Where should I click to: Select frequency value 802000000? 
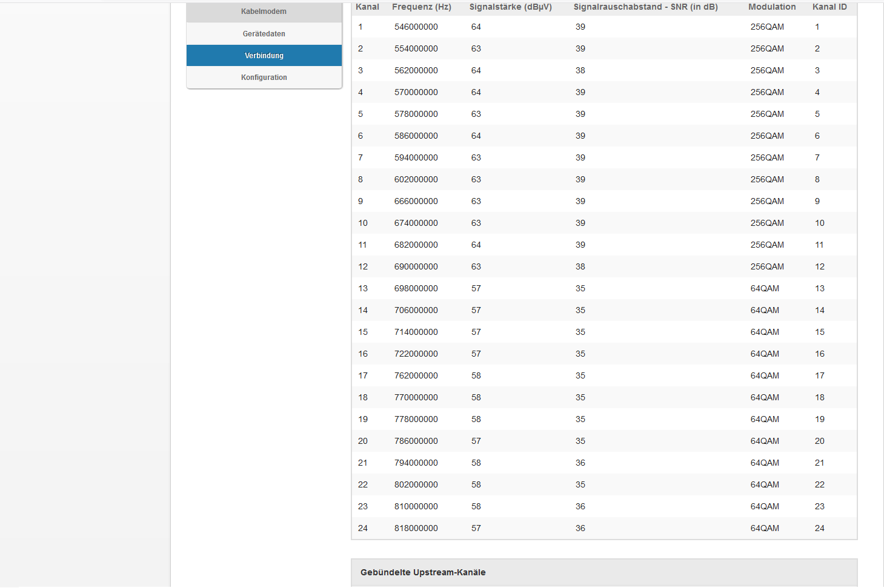point(416,484)
